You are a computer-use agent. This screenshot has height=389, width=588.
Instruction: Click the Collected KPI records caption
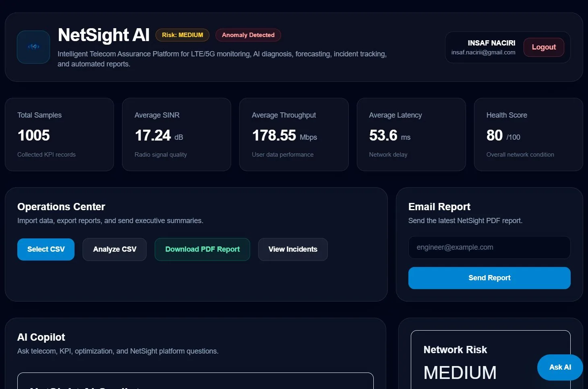coord(46,155)
